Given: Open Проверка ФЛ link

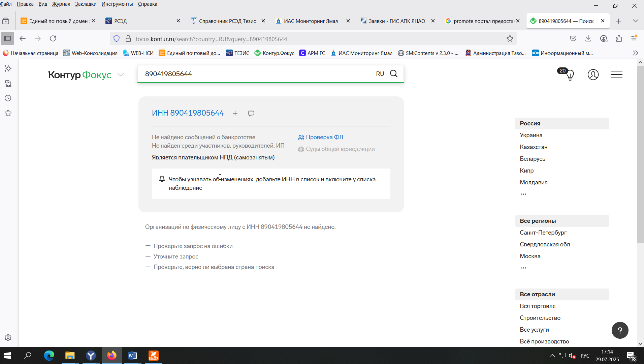Looking at the screenshot, I should pos(321,137).
